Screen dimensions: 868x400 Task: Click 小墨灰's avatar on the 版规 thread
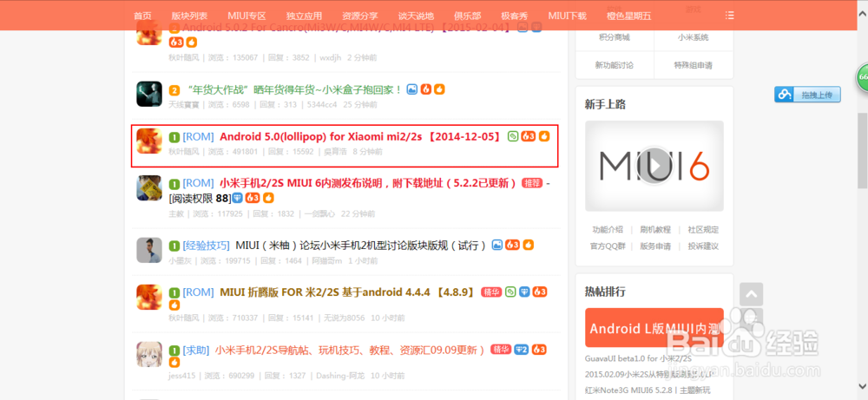point(149,250)
